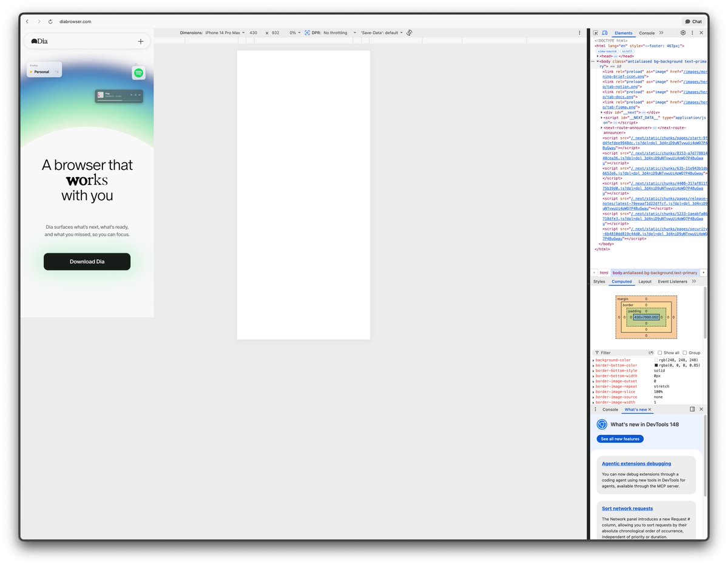
Task: Close the DevTools panel
Action: pyautogui.click(x=701, y=33)
